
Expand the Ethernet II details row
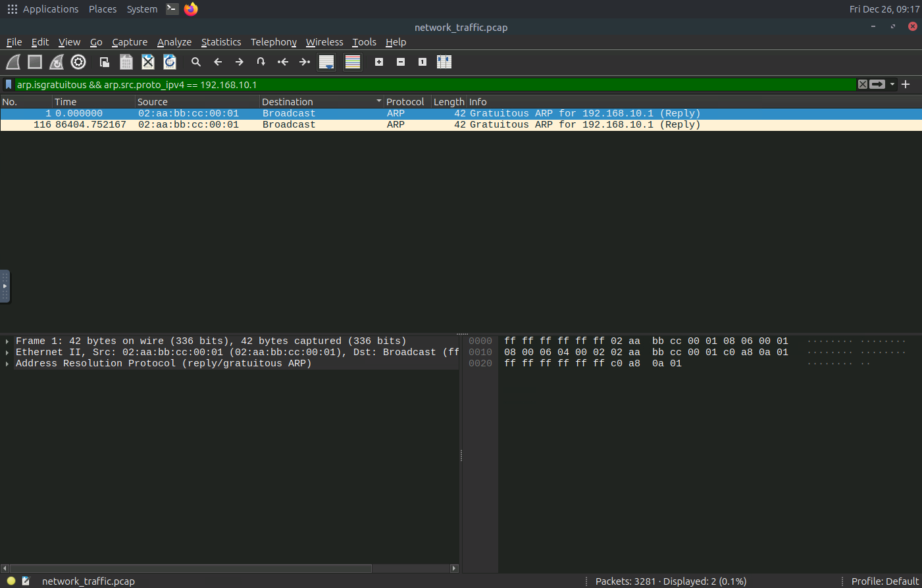tap(7, 353)
